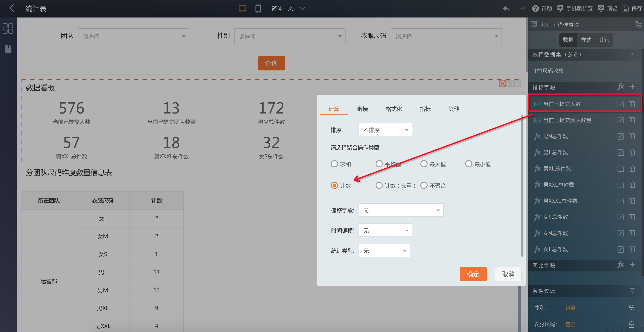Delete the 男M总件数 indicator field
644x332 pixels.
[x=632, y=136]
